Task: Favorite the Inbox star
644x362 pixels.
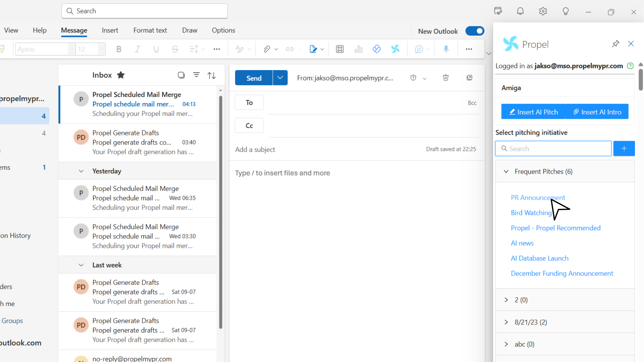Action: (x=121, y=75)
